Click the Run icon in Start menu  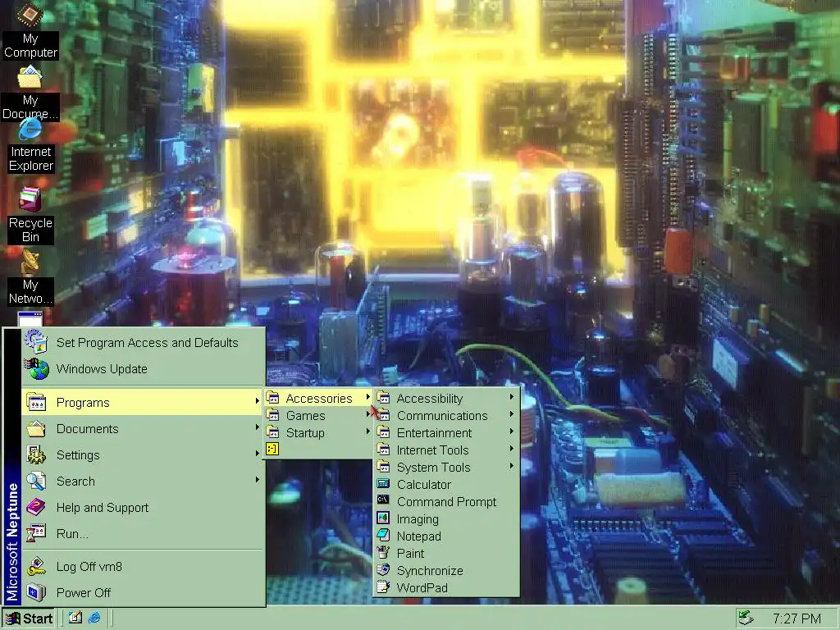point(36,533)
